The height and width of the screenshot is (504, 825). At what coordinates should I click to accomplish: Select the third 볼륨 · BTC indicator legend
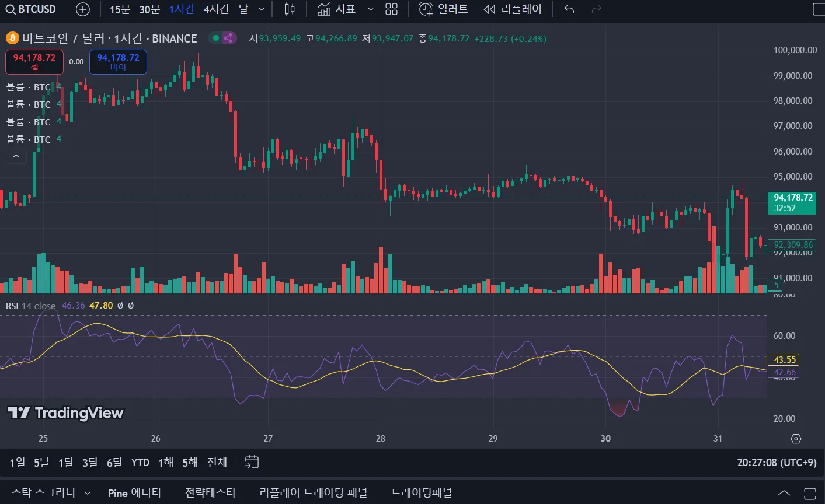29,122
